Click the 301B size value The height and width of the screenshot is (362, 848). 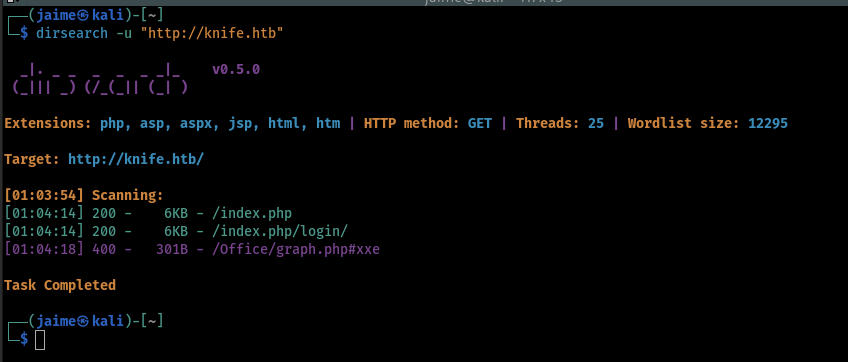(172, 249)
